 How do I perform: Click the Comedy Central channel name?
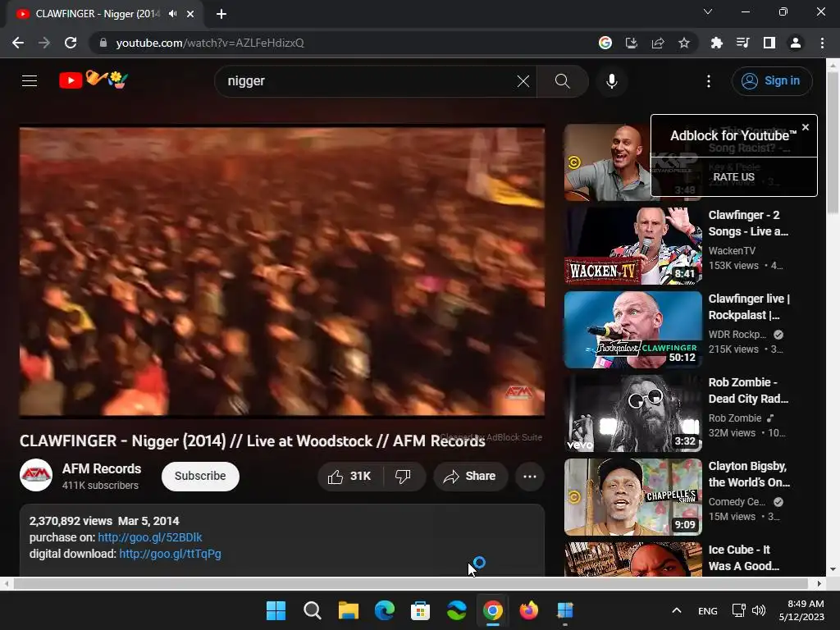coord(737,502)
